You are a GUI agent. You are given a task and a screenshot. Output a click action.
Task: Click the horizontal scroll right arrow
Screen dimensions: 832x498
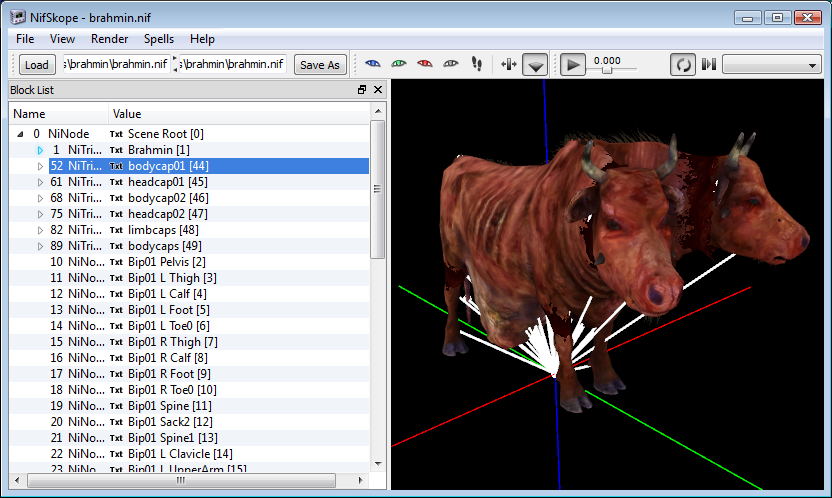(361, 480)
